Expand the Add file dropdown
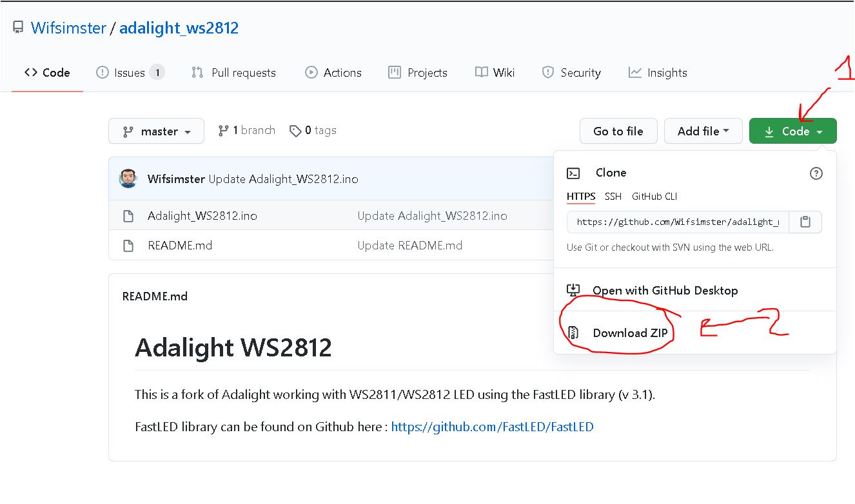This screenshot has height=504, width=855. 703,131
